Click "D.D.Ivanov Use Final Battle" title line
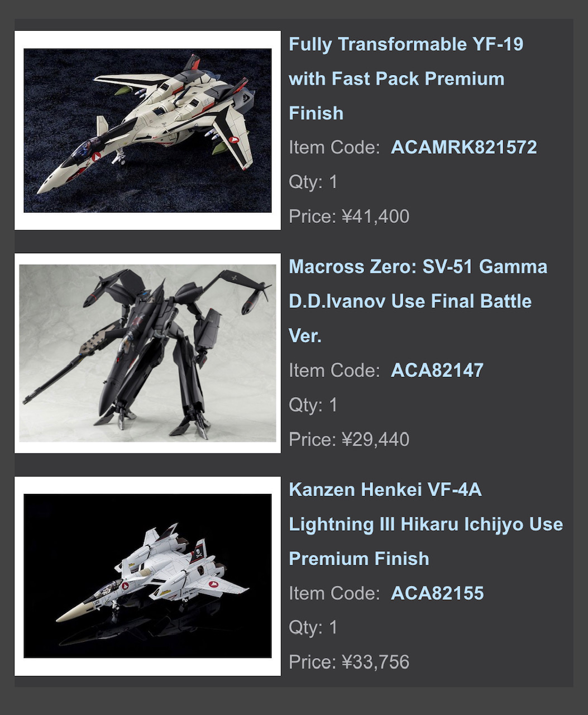 point(410,301)
